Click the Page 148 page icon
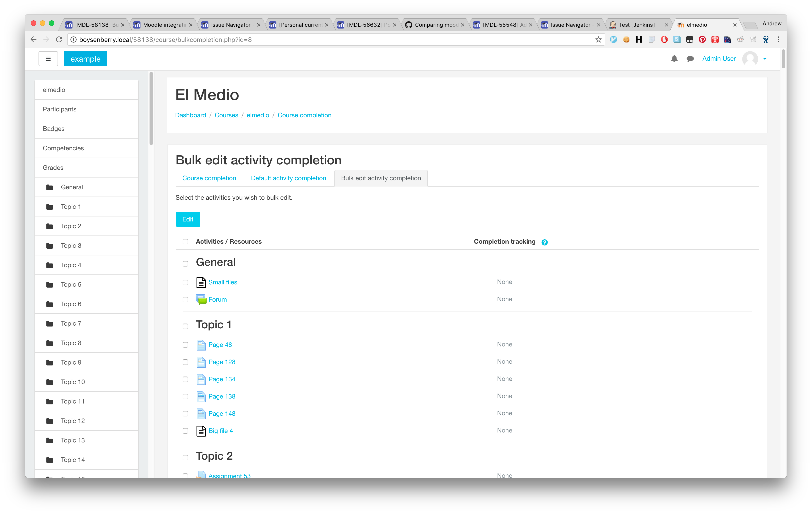 201,413
